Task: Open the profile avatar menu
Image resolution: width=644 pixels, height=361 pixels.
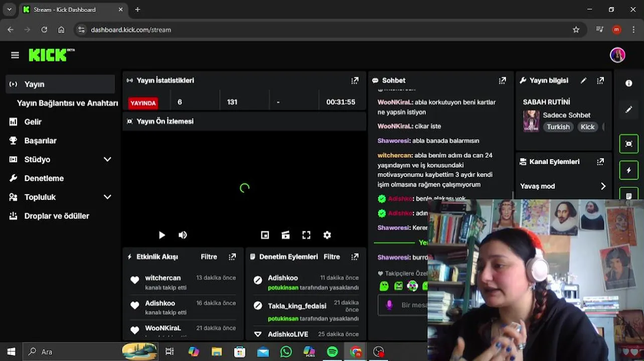Action: click(617, 55)
